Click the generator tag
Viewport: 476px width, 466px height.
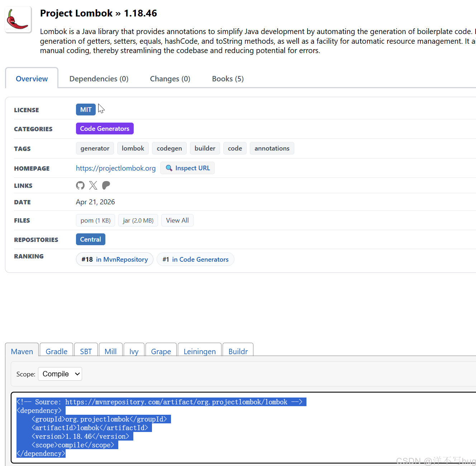(95, 148)
